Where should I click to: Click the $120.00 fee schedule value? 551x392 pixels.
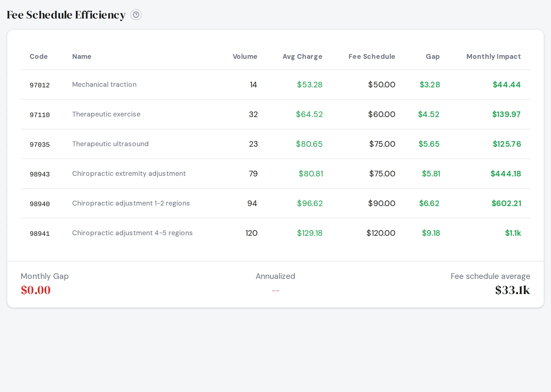pos(381,233)
